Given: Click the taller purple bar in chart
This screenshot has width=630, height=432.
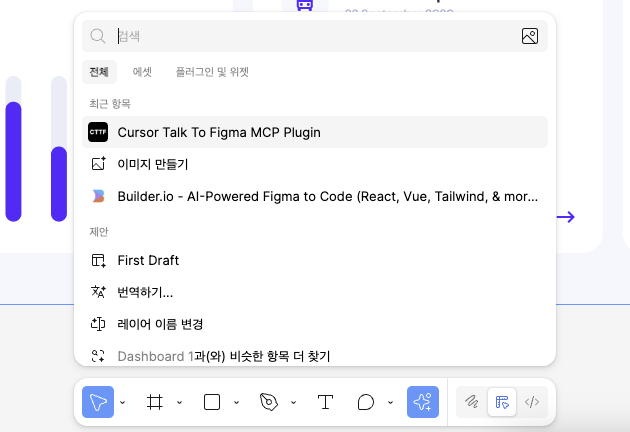Looking at the screenshot, I should pyautogui.click(x=13, y=162).
